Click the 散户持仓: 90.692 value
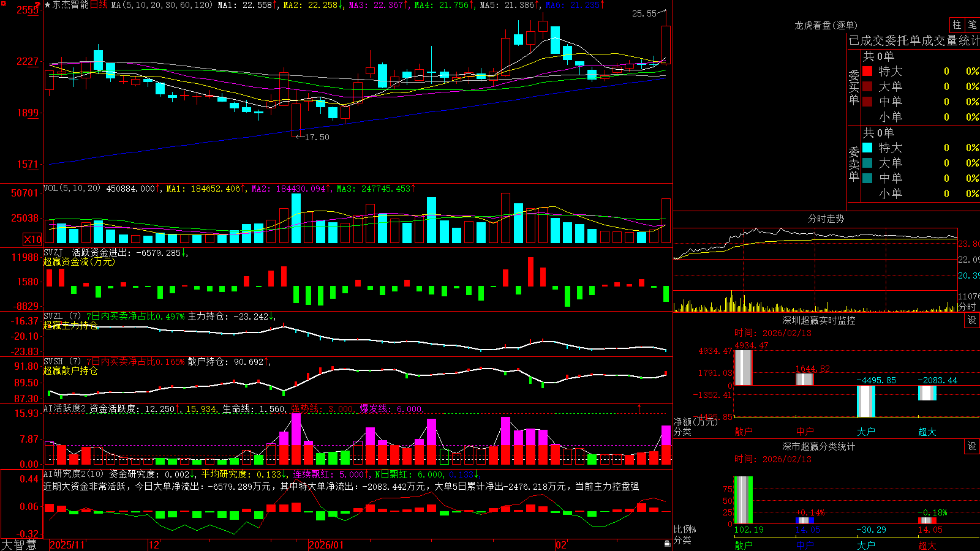This screenshot has height=551, width=980. coord(227,362)
